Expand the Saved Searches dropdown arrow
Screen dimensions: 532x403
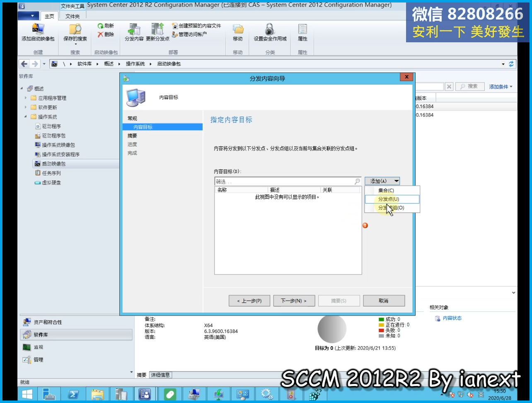click(75, 44)
